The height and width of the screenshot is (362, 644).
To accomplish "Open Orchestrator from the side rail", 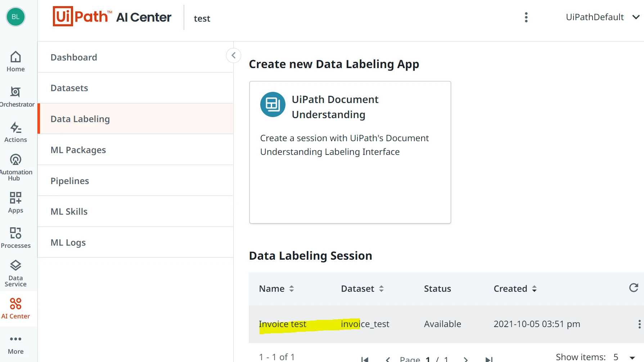I will (15, 97).
